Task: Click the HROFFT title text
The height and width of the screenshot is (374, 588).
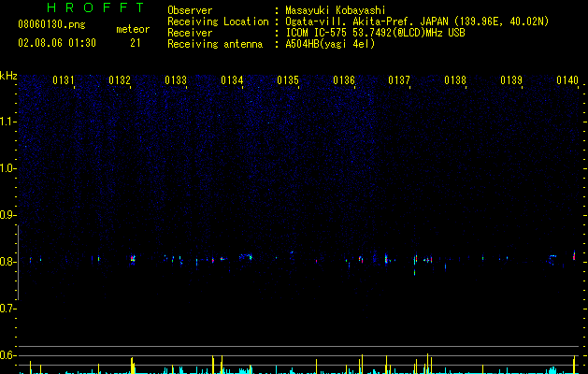Action: [x=96, y=7]
